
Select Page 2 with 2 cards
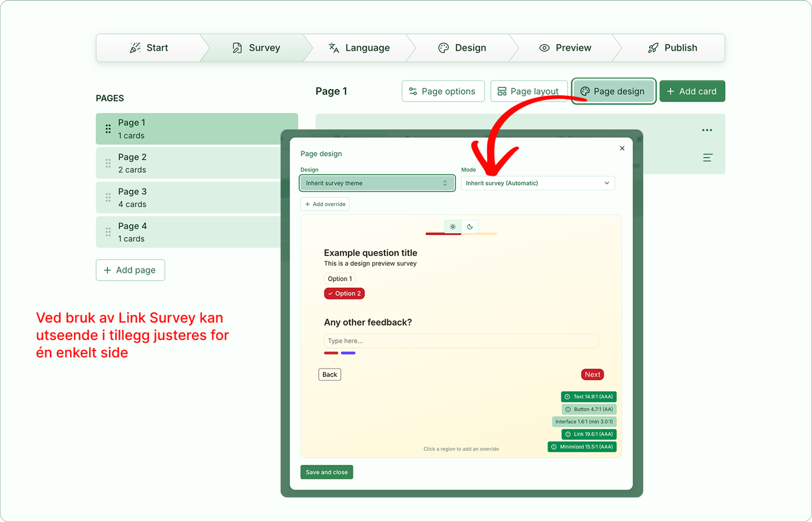(x=188, y=163)
